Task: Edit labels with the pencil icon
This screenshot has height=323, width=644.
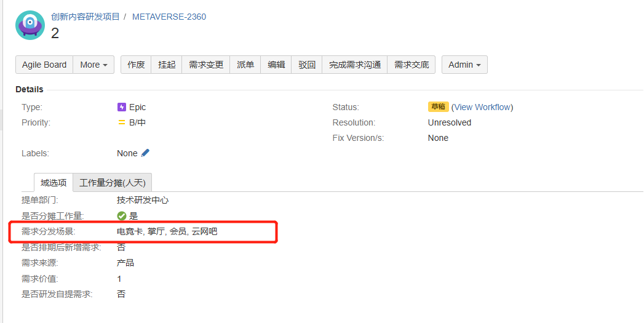Action: [x=145, y=153]
